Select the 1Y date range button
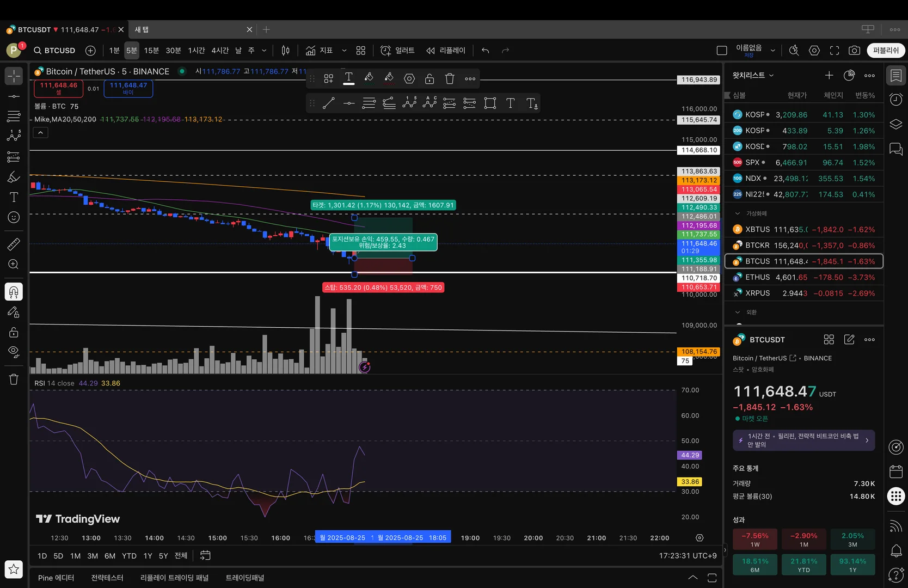This screenshot has height=588, width=908. click(148, 556)
